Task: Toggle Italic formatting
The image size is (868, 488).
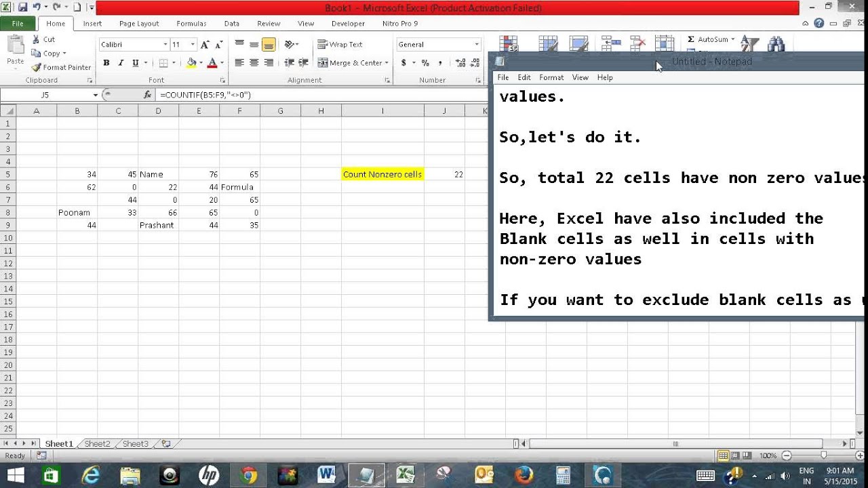Action: click(121, 63)
